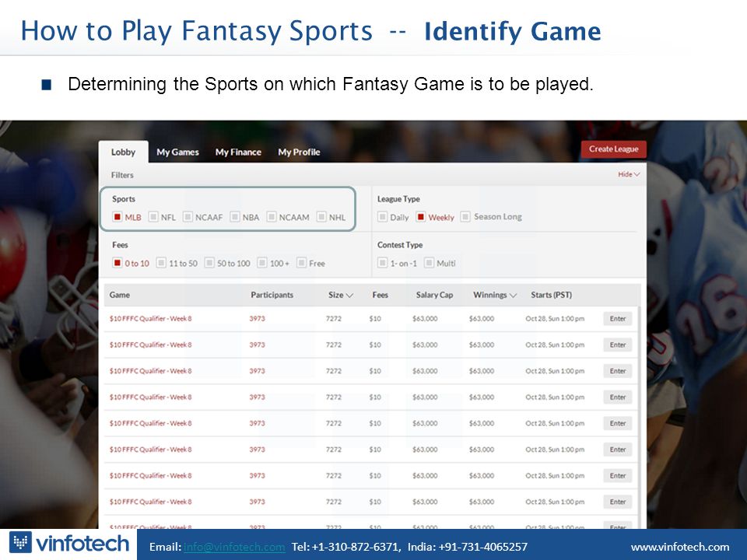Check the NCAAM sports checkbox

(271, 217)
